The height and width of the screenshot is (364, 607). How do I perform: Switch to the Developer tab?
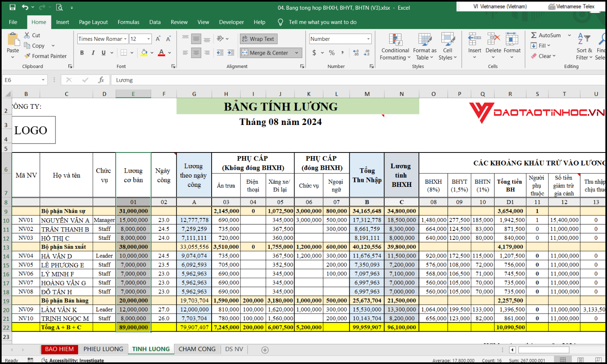point(231,22)
